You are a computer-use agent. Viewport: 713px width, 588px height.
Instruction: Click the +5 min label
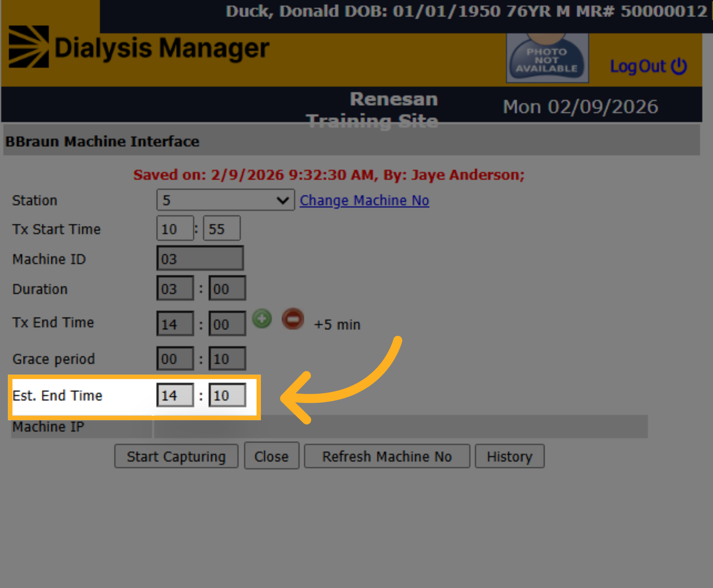point(337,324)
